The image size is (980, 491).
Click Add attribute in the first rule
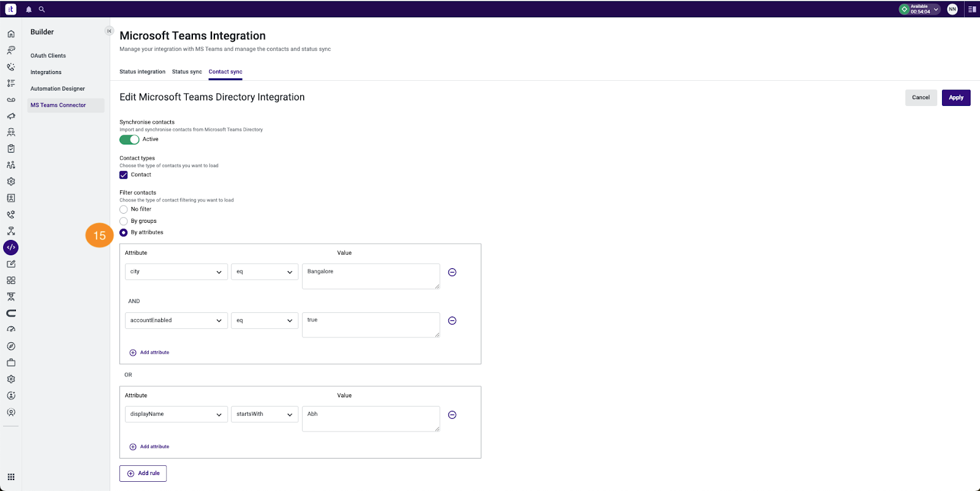click(x=149, y=353)
